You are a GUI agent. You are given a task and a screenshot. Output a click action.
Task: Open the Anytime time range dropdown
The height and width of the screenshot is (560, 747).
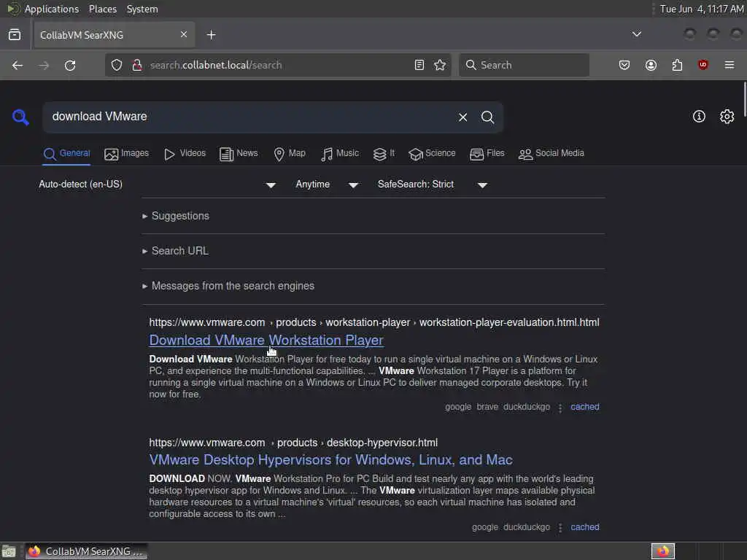pyautogui.click(x=327, y=184)
